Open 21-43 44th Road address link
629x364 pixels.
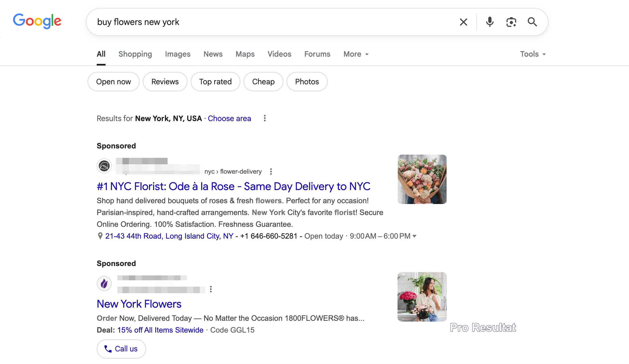[x=169, y=236]
